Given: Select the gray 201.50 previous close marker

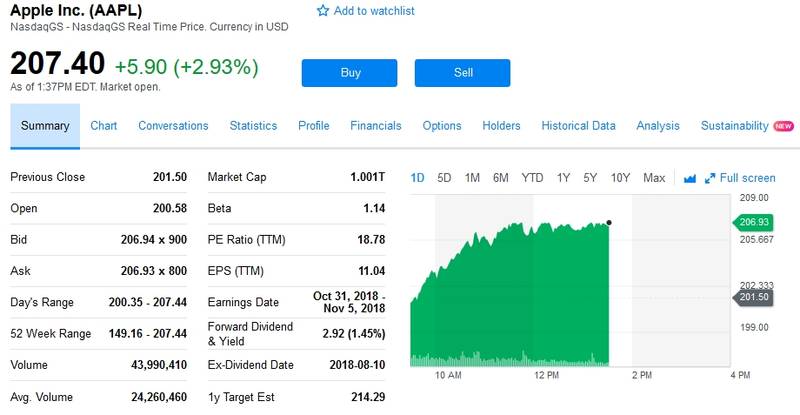Looking at the screenshot, I should tap(753, 297).
